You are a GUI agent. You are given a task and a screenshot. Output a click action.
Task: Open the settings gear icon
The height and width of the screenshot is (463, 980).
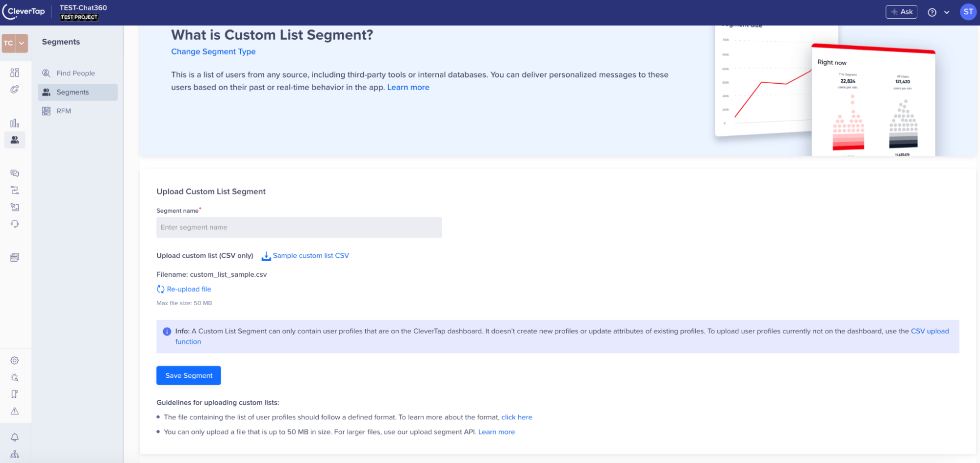click(15, 361)
